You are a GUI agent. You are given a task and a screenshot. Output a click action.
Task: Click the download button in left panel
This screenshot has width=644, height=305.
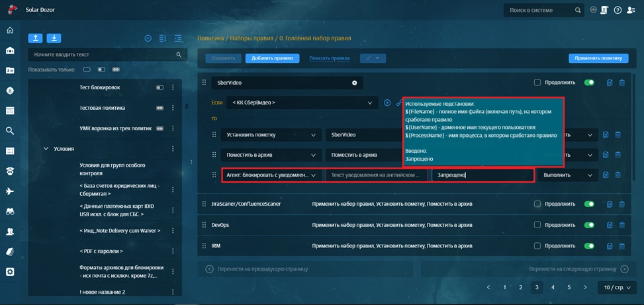(x=54, y=38)
